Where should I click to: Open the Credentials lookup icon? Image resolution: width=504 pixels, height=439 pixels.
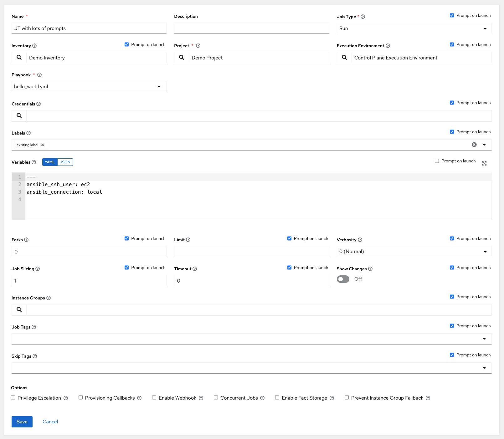click(19, 115)
